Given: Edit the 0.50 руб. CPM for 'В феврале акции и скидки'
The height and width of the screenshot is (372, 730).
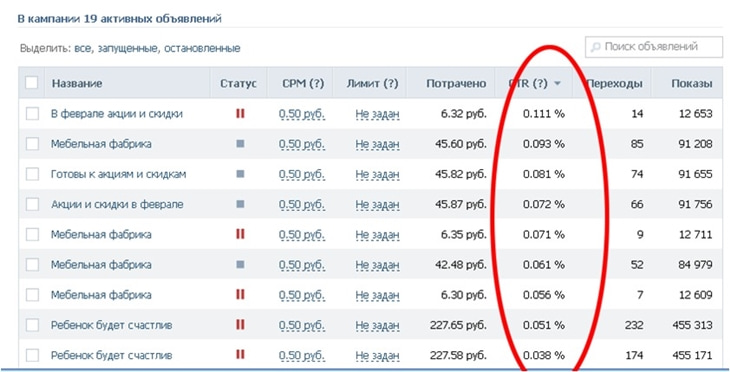Looking at the screenshot, I should [x=302, y=114].
